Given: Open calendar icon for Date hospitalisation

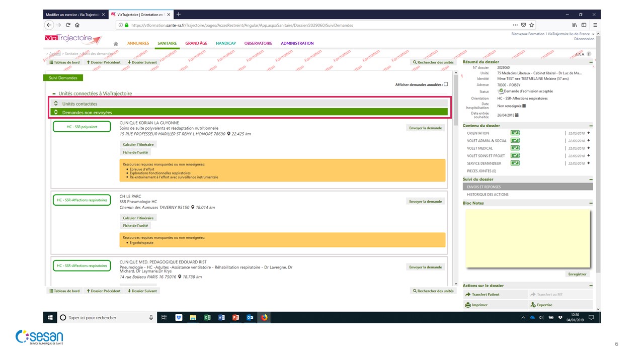Looking at the screenshot, I should tap(524, 106).
